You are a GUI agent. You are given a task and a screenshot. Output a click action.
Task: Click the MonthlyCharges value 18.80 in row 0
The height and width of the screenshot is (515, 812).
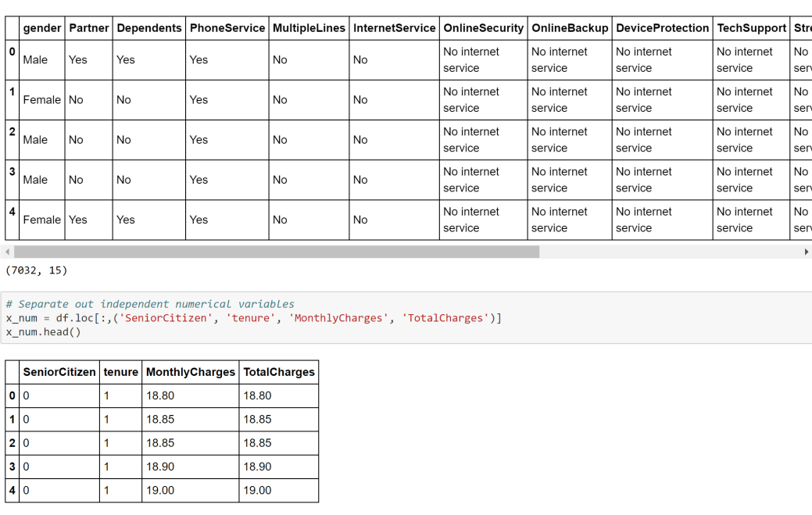tap(191, 396)
